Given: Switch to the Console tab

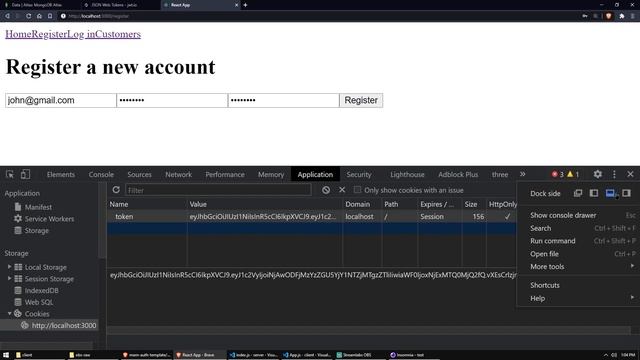Looking at the screenshot, I should click(101, 174).
